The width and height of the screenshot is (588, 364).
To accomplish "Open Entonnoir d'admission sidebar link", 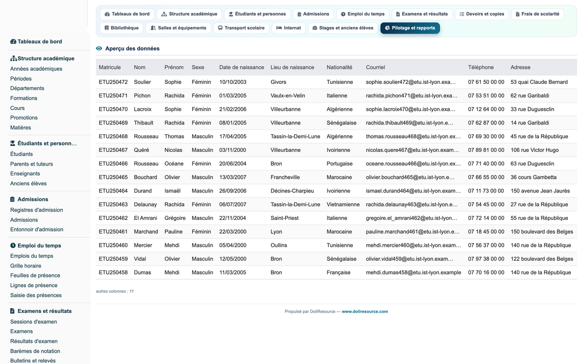I will [x=37, y=230].
